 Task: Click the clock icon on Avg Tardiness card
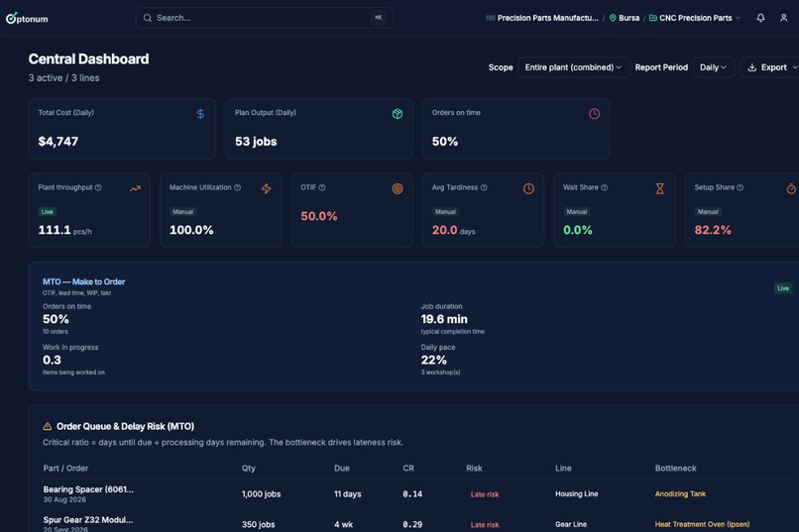[x=528, y=188]
